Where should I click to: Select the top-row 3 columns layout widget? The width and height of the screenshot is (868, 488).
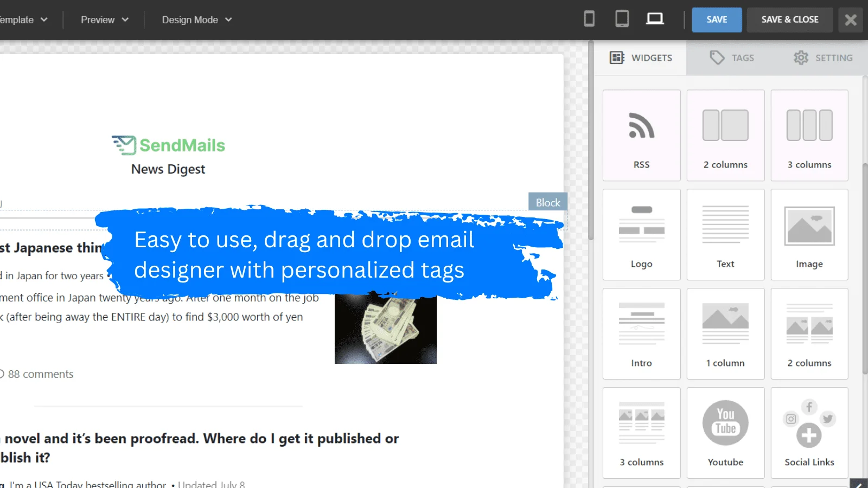(809, 136)
